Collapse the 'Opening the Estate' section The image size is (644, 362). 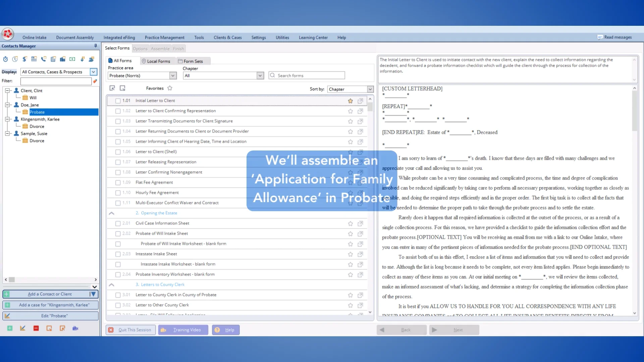(111, 213)
